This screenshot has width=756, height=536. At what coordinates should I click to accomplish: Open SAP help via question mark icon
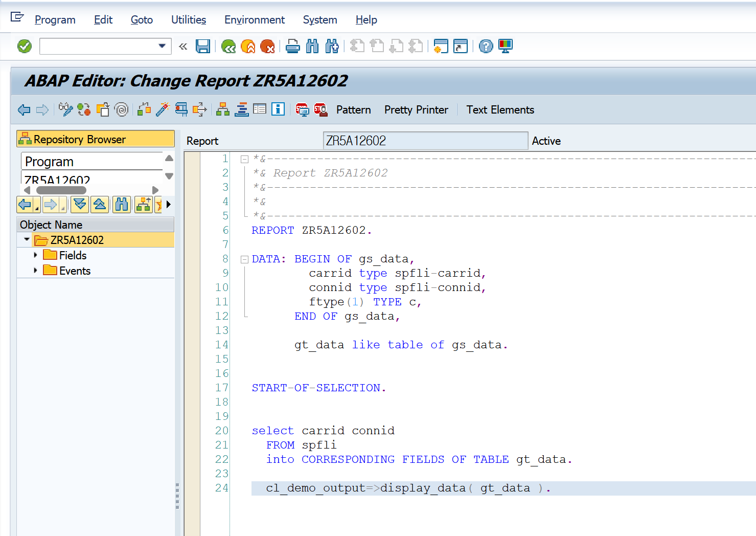[485, 46]
